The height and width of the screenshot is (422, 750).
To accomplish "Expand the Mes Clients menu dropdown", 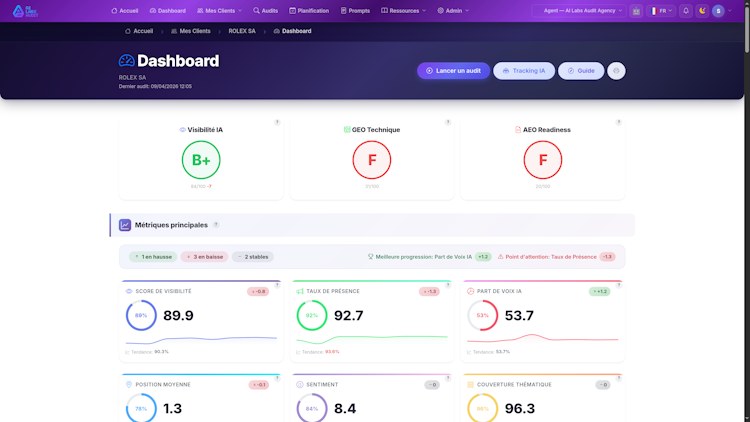I will 220,11.
